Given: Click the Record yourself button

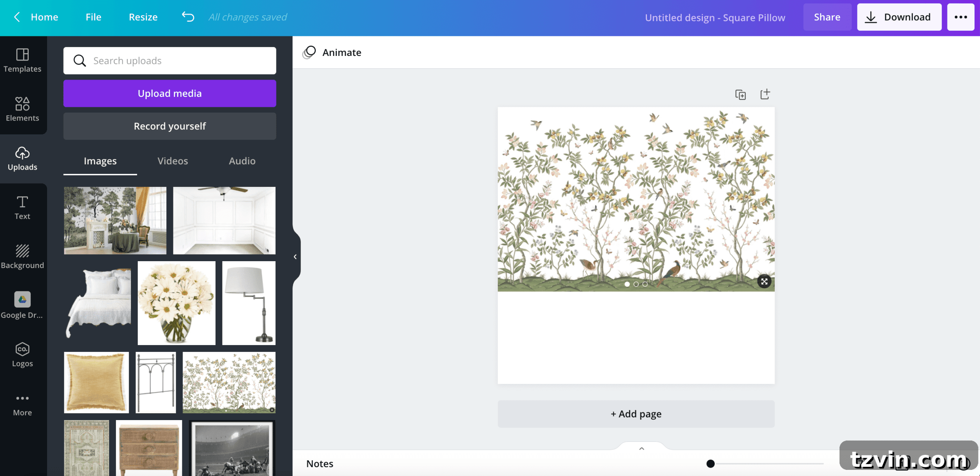Looking at the screenshot, I should [x=170, y=126].
